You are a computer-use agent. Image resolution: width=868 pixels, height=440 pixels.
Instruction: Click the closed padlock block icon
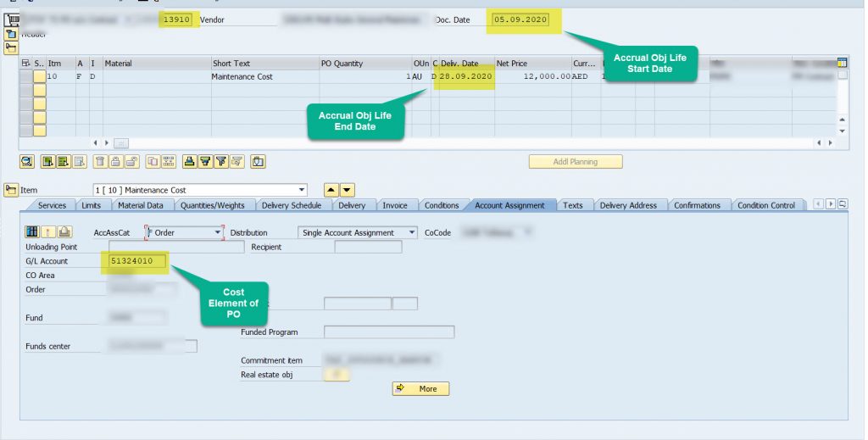[115, 162]
